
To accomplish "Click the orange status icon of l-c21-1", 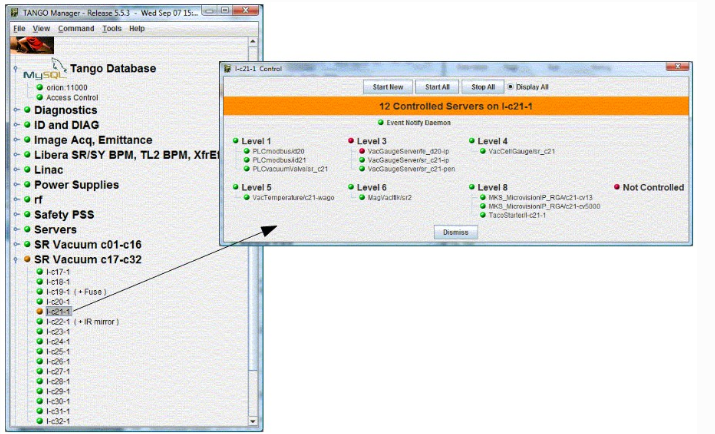I will pyautogui.click(x=40, y=311).
